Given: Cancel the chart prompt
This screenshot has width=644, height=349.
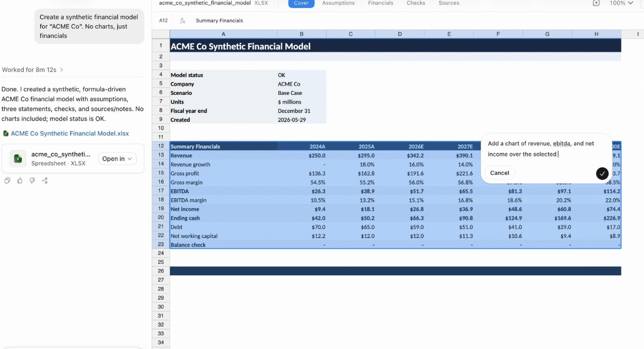Looking at the screenshot, I should tap(500, 173).
